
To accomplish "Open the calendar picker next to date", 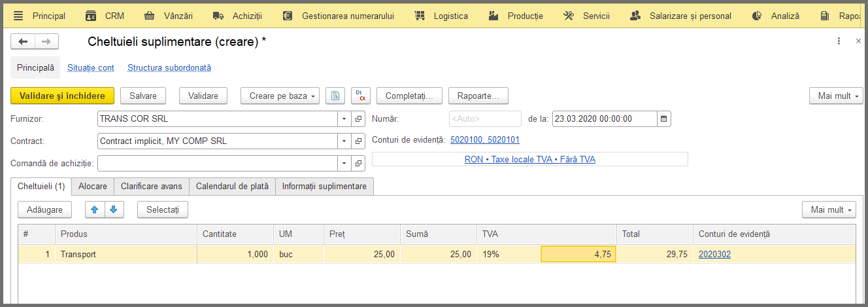I will coord(664,119).
